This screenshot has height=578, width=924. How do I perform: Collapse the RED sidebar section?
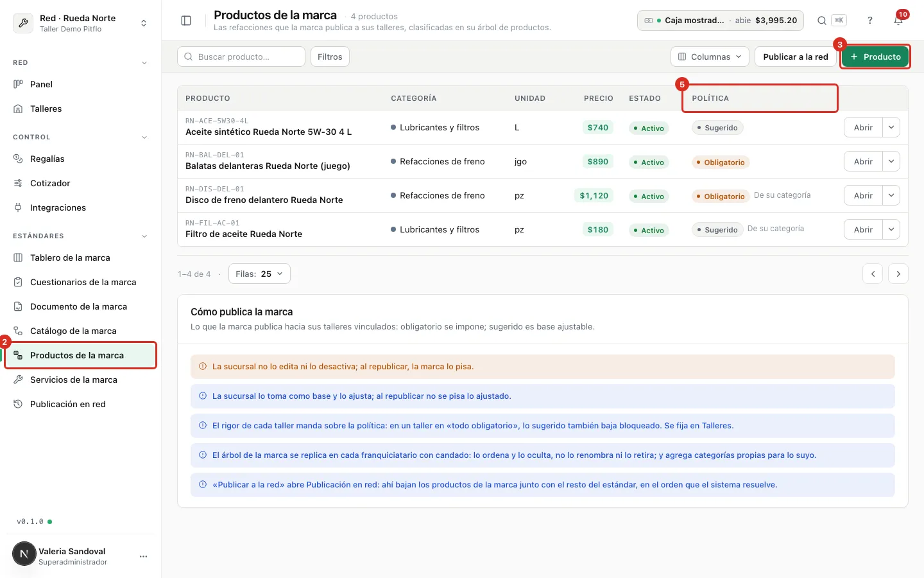pyautogui.click(x=144, y=63)
